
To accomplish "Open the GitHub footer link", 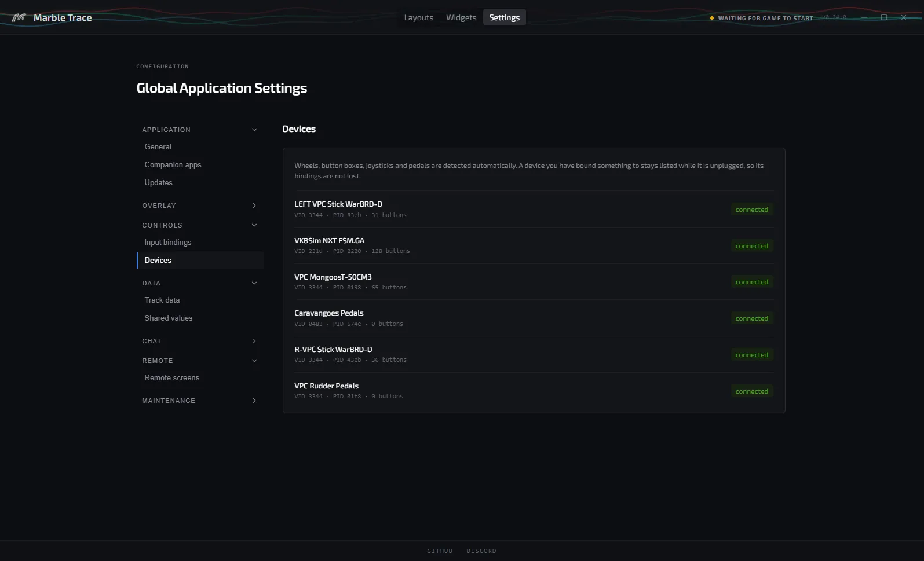I will click(440, 551).
